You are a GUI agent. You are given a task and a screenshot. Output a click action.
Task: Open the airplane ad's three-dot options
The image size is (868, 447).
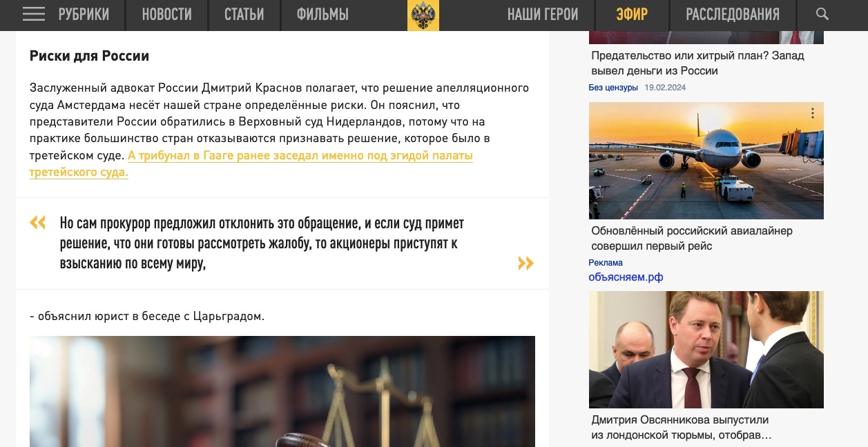pyautogui.click(x=813, y=113)
